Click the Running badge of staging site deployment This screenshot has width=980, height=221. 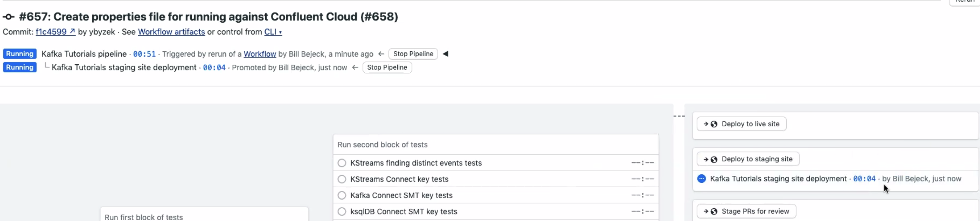pos(20,67)
